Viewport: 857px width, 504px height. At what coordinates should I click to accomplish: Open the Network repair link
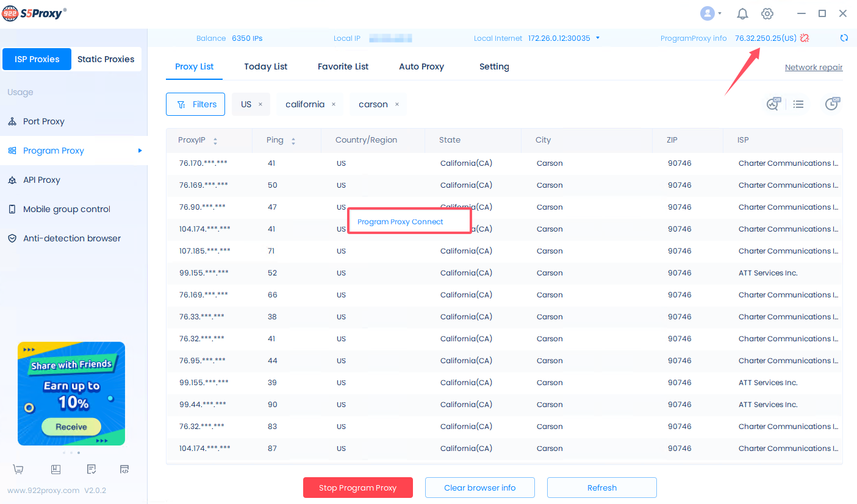[814, 68]
